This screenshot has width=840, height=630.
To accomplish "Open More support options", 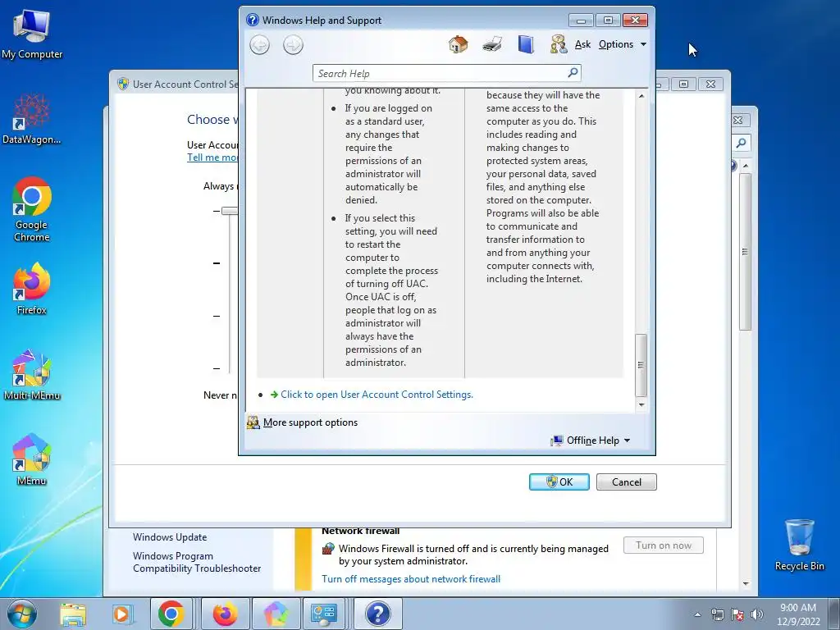I will [x=310, y=422].
